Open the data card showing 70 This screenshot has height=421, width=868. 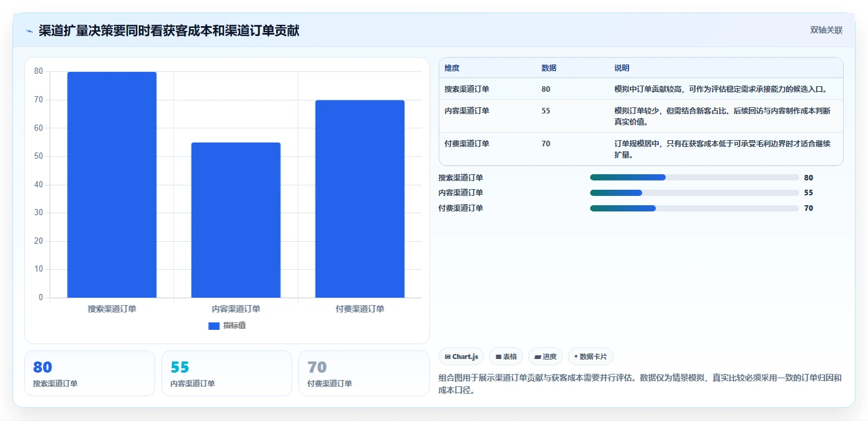pos(364,373)
